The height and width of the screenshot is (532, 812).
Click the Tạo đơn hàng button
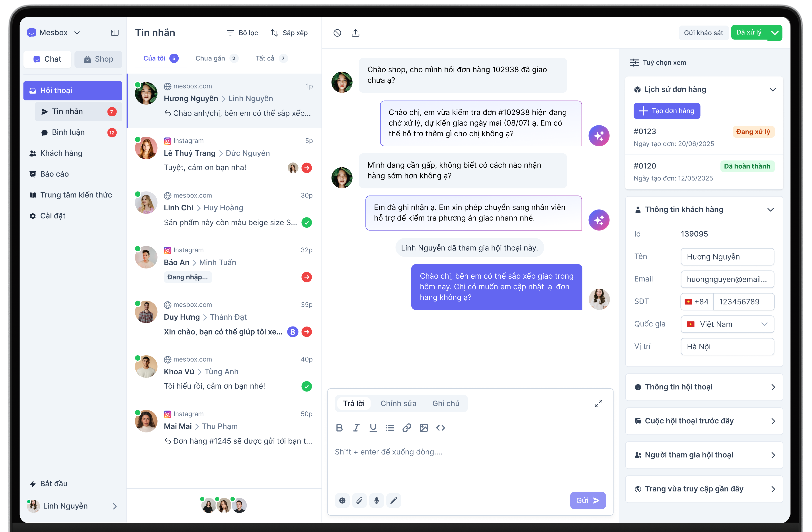click(x=667, y=111)
